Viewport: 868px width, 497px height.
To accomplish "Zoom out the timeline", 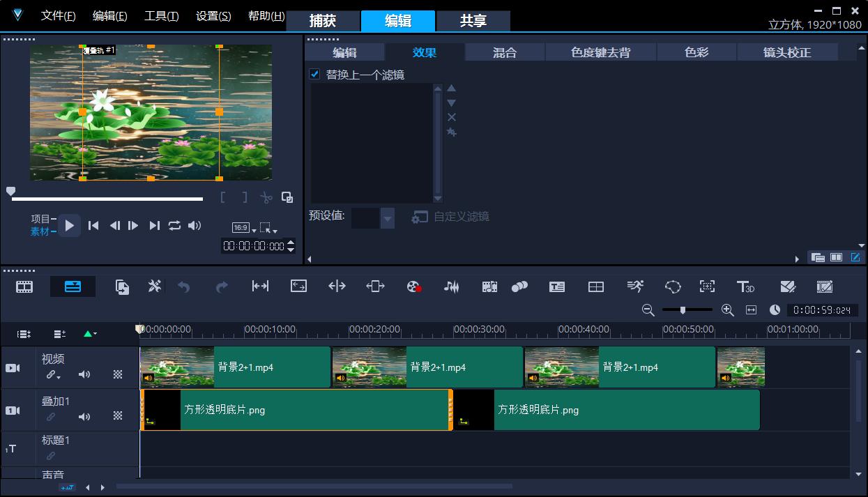I will 648,310.
